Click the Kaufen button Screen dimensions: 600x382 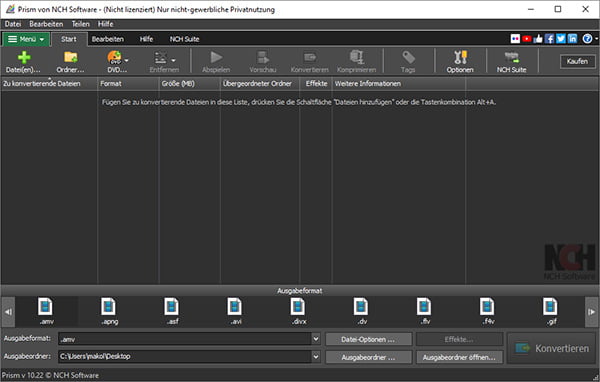click(577, 61)
